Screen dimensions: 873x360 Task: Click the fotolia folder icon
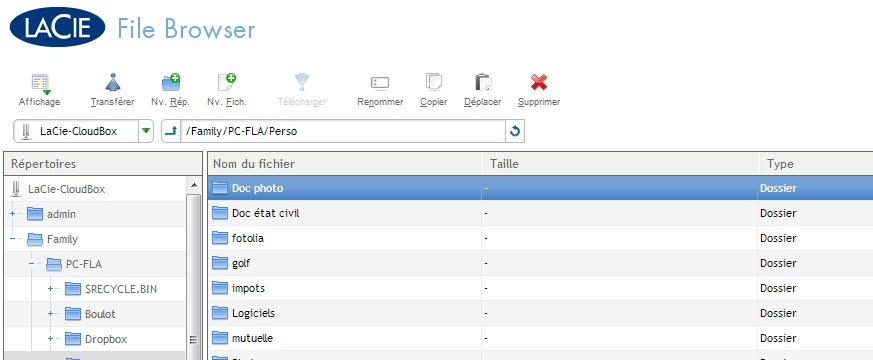(x=220, y=238)
